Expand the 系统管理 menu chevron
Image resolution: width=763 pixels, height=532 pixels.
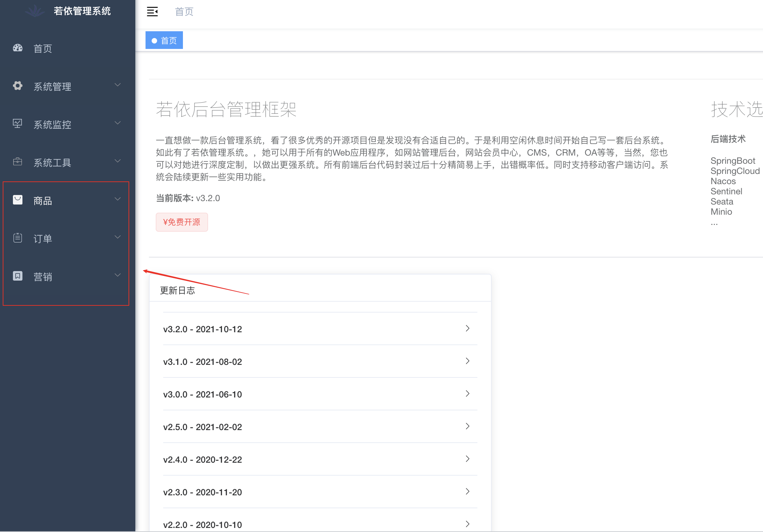118,85
